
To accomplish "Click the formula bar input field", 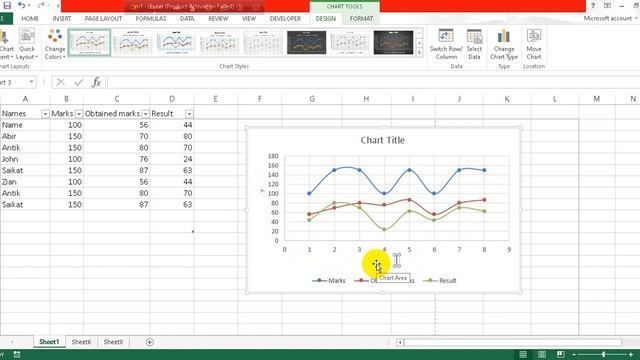I will tap(373, 82).
